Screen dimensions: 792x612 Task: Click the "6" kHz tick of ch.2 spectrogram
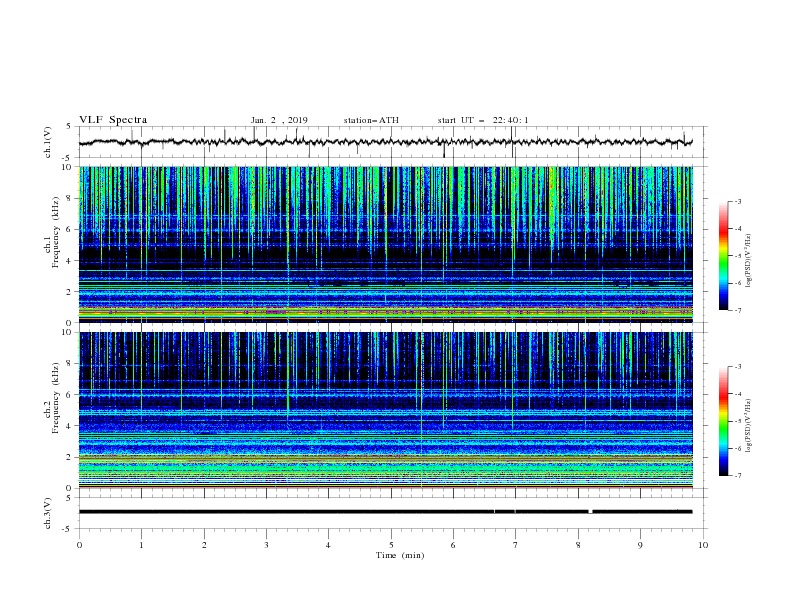(70, 394)
